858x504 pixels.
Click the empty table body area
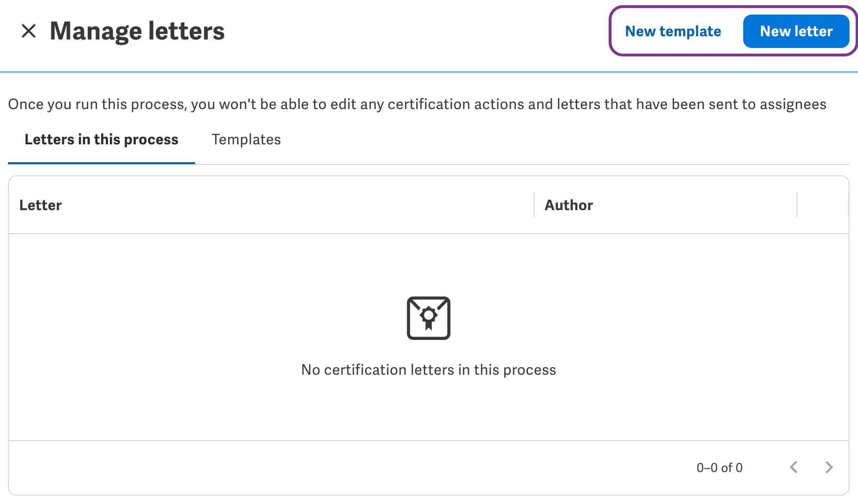188,329
